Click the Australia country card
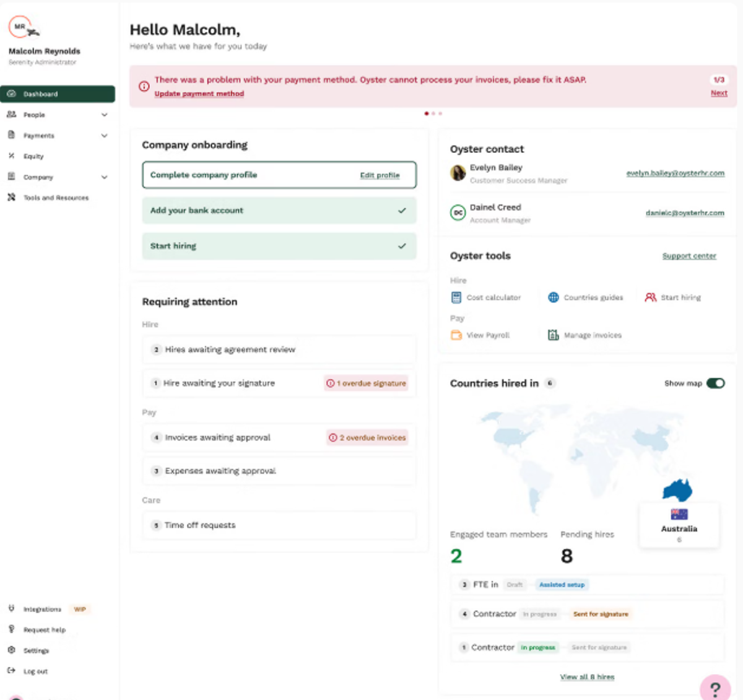 click(679, 525)
